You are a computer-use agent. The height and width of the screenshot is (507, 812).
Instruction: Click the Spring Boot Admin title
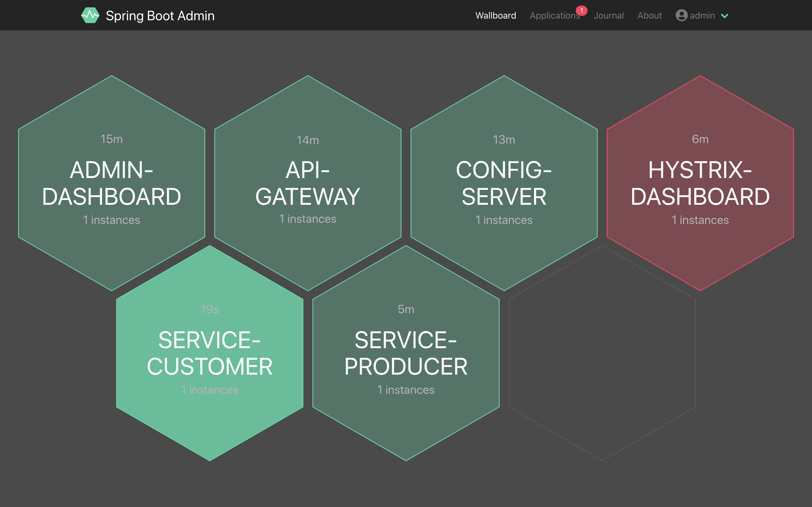[160, 15]
